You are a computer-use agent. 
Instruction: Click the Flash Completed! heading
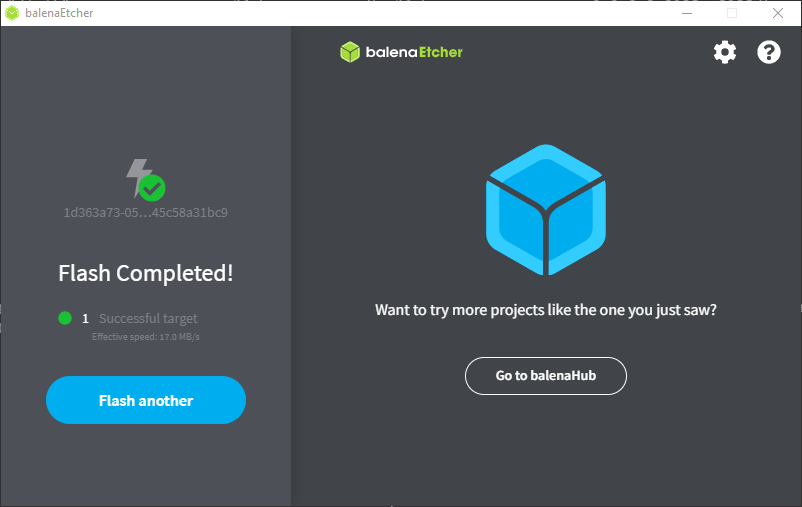pos(146,273)
